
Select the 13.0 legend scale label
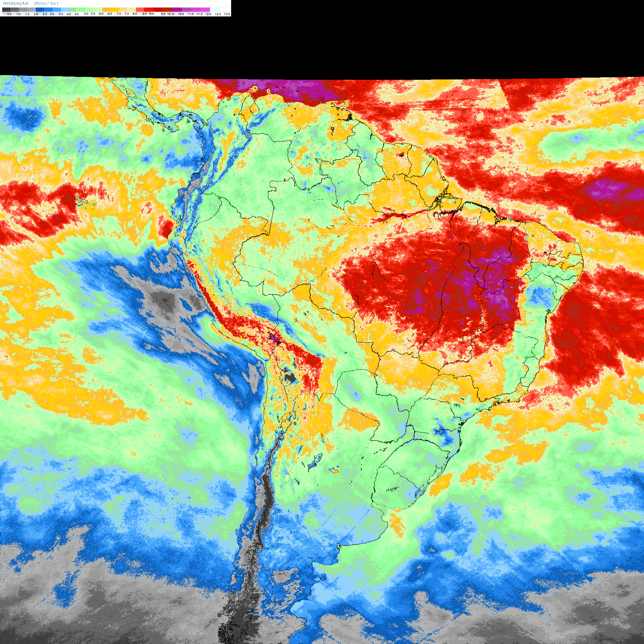click(227, 14)
